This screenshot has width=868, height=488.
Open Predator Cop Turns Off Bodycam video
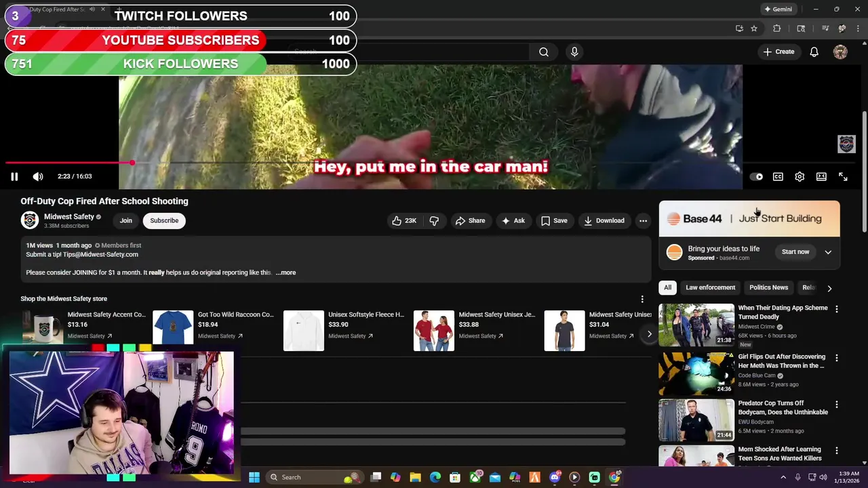click(x=783, y=408)
